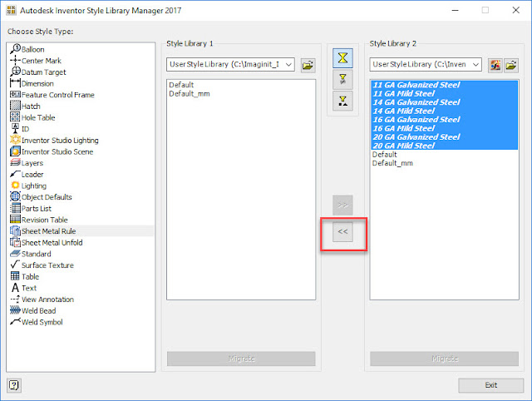The image size is (532, 401).
Task: Pick the Dimension style type
Action: (32, 83)
